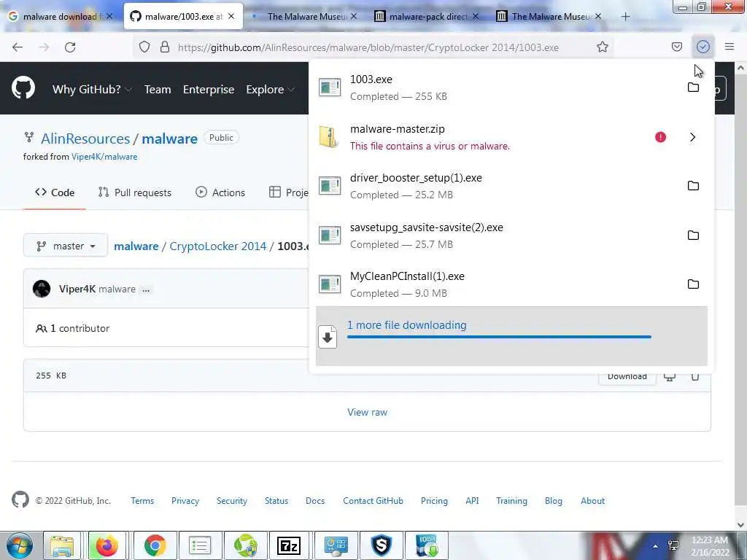Open a new browser tab

[x=625, y=17]
